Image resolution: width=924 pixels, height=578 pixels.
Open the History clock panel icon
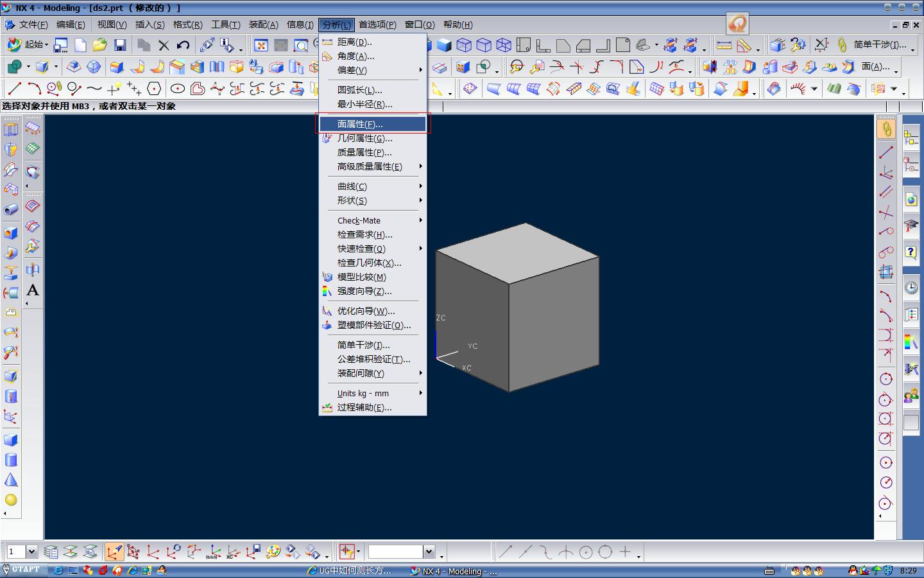911,288
